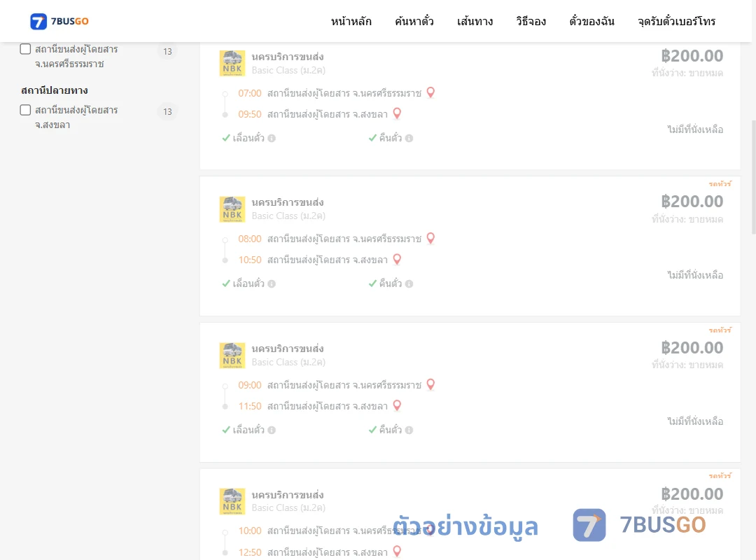Viewport: 756px width, 560px height.
Task: Click info icon beside เลื่อนตั๋ว on 07:00 trip
Action: pyautogui.click(x=272, y=139)
